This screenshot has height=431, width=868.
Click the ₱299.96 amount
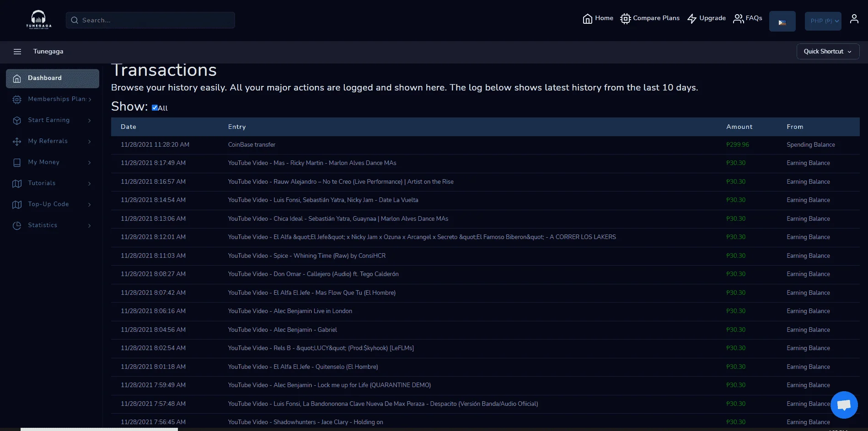click(x=738, y=145)
